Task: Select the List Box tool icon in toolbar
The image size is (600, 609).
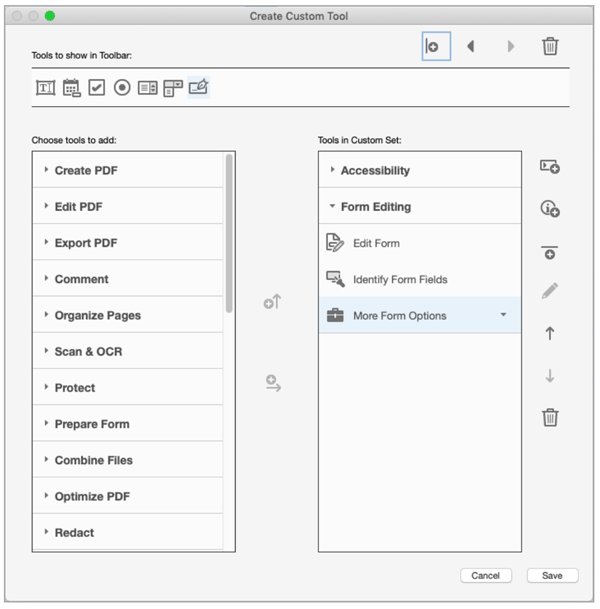Action: click(x=148, y=88)
